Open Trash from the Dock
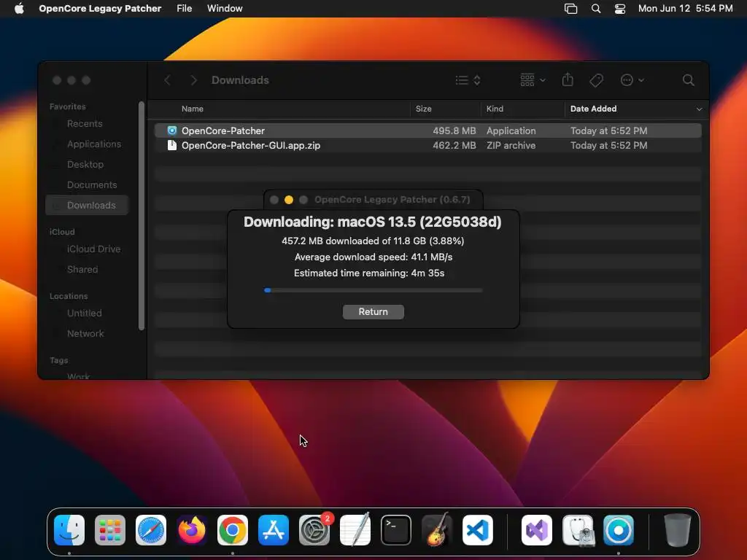Screen dimensions: 747x560 [678, 530]
